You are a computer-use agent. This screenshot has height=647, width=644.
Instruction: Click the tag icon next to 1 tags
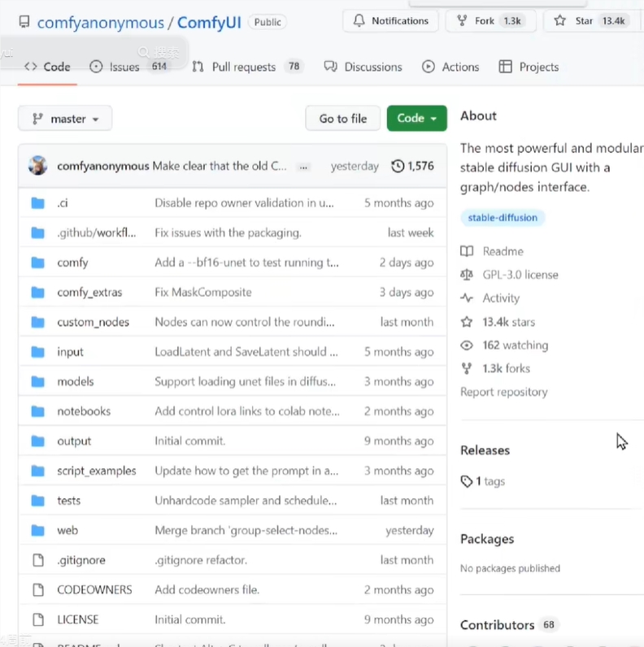467,481
